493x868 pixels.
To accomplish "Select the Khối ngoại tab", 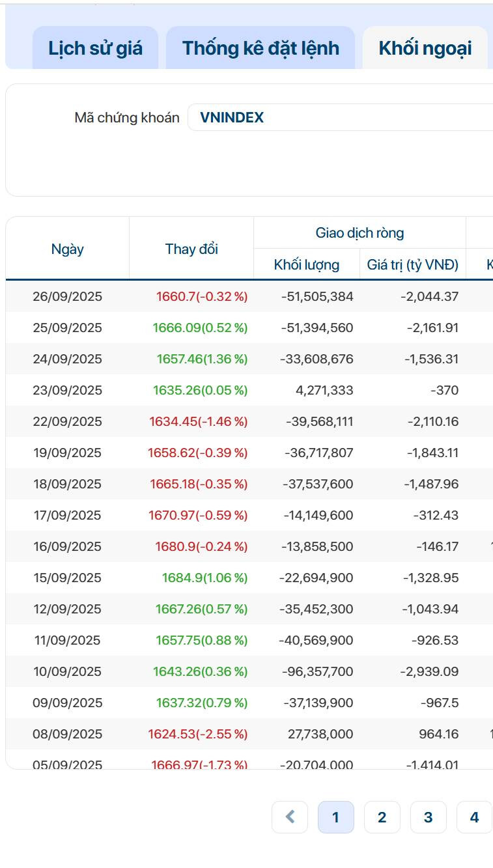I will click(425, 48).
